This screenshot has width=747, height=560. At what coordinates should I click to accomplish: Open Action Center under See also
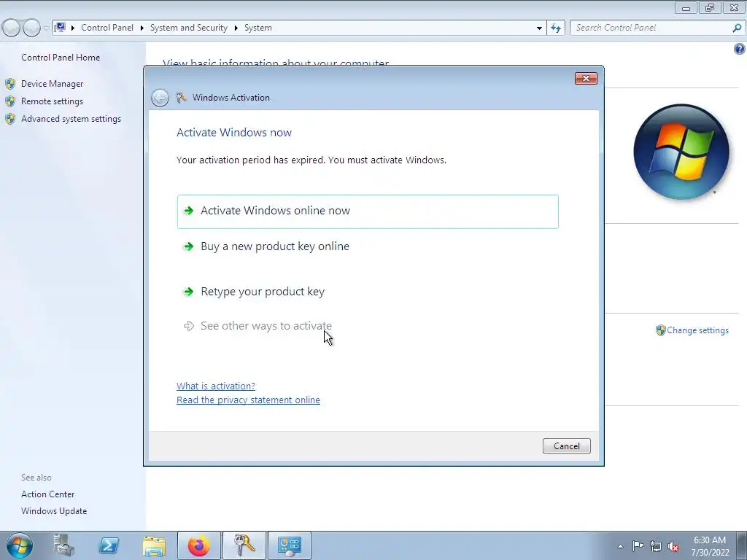[x=47, y=494]
